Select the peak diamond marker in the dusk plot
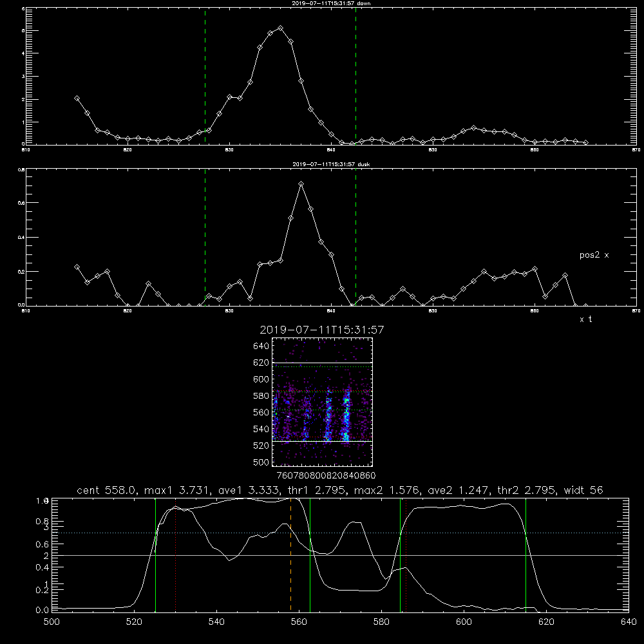 pos(301,184)
